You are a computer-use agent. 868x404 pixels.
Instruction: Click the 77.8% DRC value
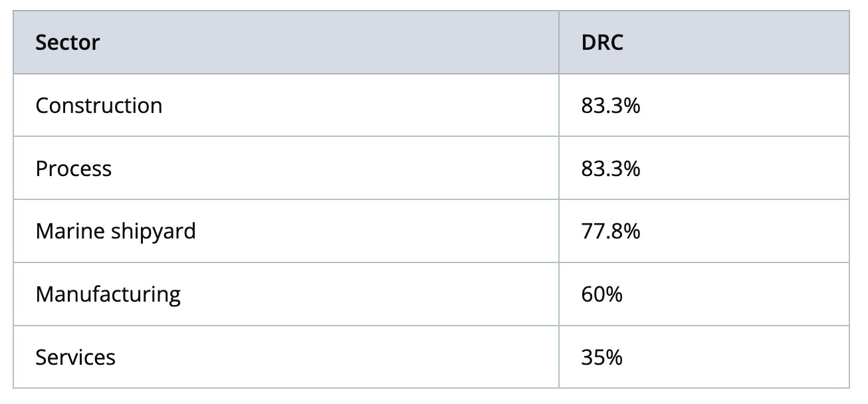click(610, 231)
